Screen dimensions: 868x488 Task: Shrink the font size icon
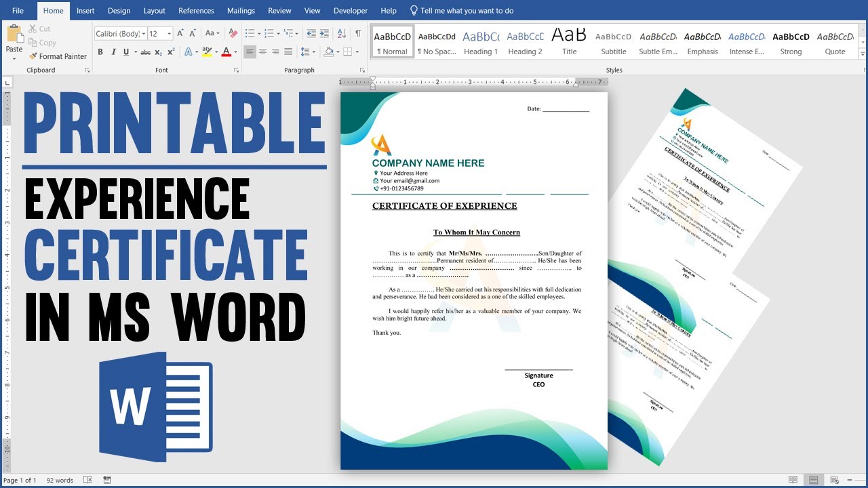point(193,33)
